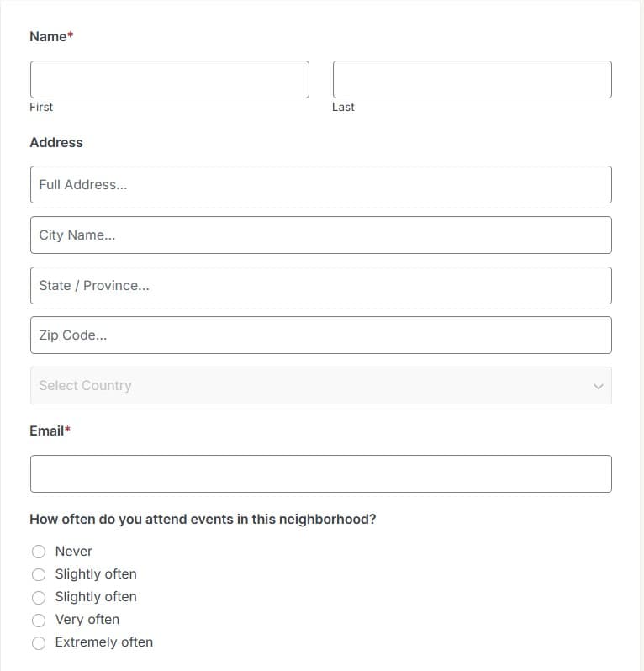
Task: Click the First sub-label under name box
Action: click(41, 107)
